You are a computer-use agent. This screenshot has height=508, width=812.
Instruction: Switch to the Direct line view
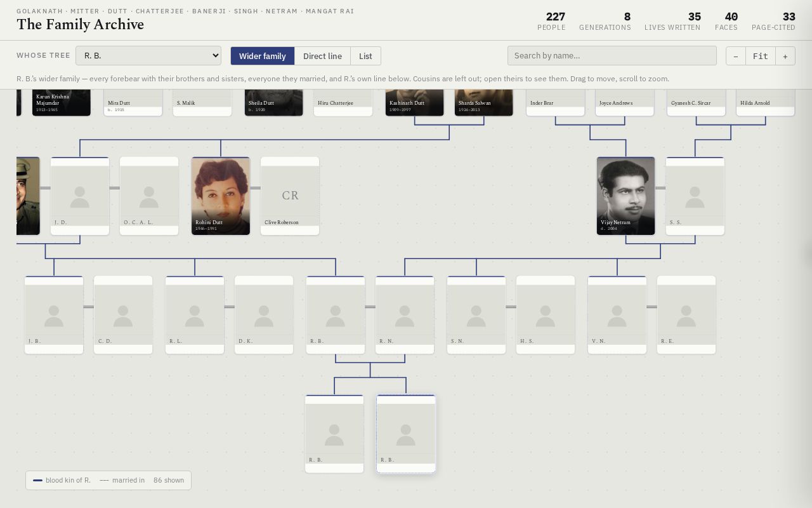(x=322, y=56)
